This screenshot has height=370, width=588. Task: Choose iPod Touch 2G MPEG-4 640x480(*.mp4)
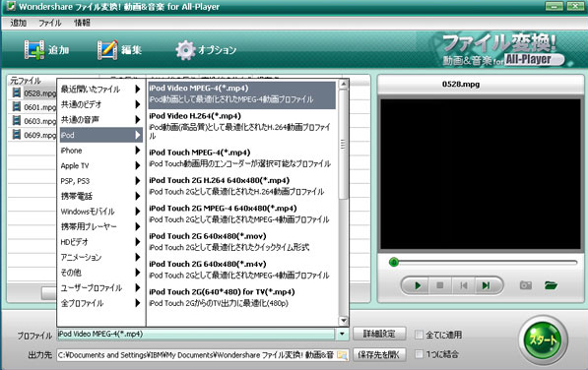click(x=242, y=214)
